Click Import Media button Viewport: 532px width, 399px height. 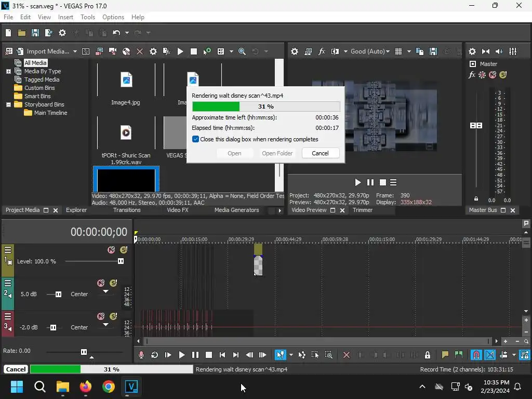click(x=43, y=51)
